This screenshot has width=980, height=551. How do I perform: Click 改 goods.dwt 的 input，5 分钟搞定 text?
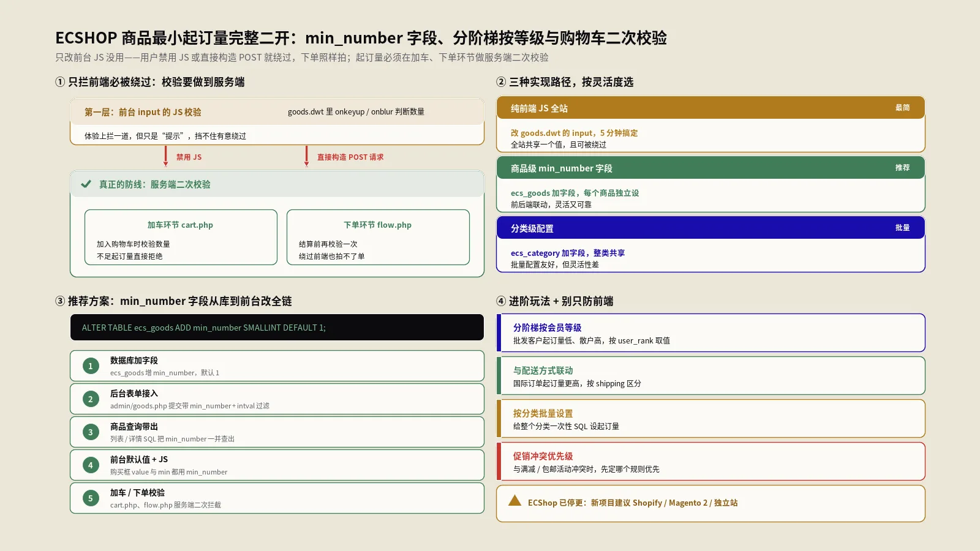click(x=574, y=133)
